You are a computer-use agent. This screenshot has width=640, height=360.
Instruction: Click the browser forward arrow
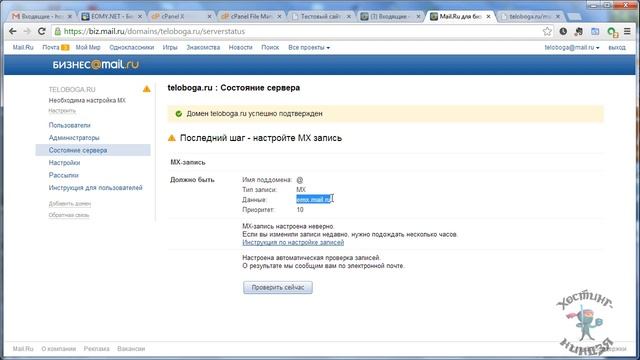(27, 31)
